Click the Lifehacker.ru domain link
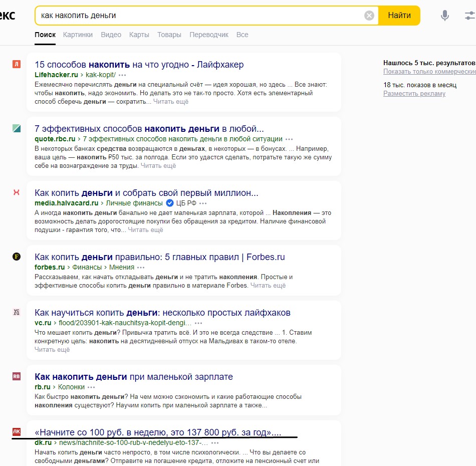Image resolution: width=476 pixels, height=466 pixels. [x=56, y=75]
